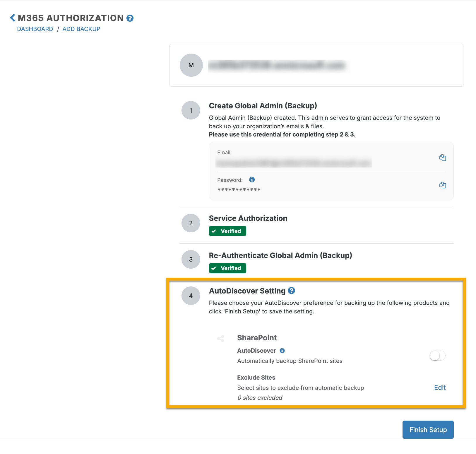The image size is (476, 454).
Task: Copy the Global Admin password
Action: point(442,185)
